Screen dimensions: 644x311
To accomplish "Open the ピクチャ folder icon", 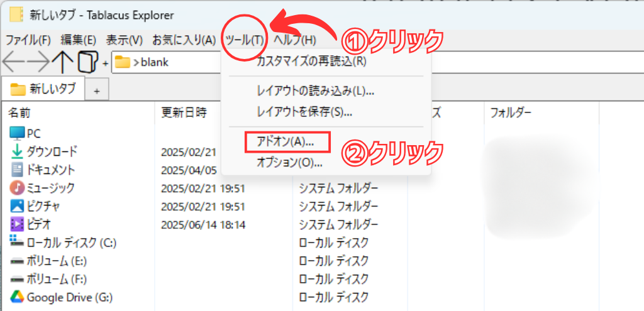I will coord(17,206).
